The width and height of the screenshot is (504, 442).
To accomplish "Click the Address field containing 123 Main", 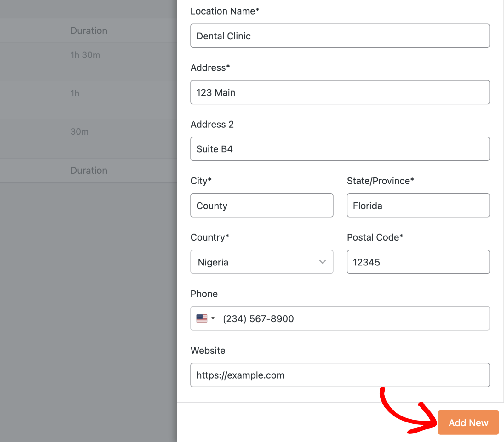I will [340, 92].
